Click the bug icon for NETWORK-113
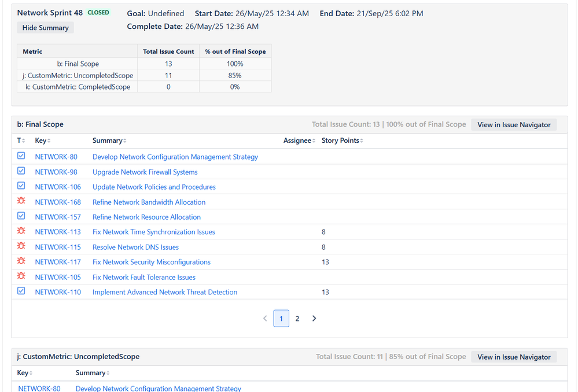 coord(21,231)
